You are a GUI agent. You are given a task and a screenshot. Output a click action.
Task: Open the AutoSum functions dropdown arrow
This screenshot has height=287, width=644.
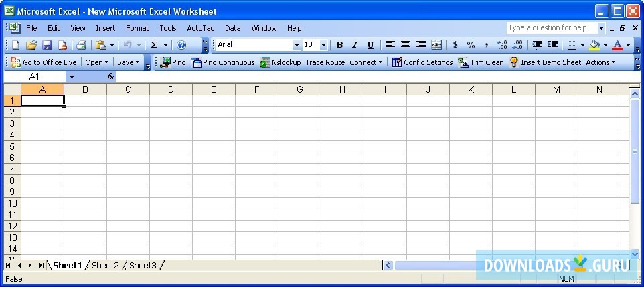click(x=165, y=45)
